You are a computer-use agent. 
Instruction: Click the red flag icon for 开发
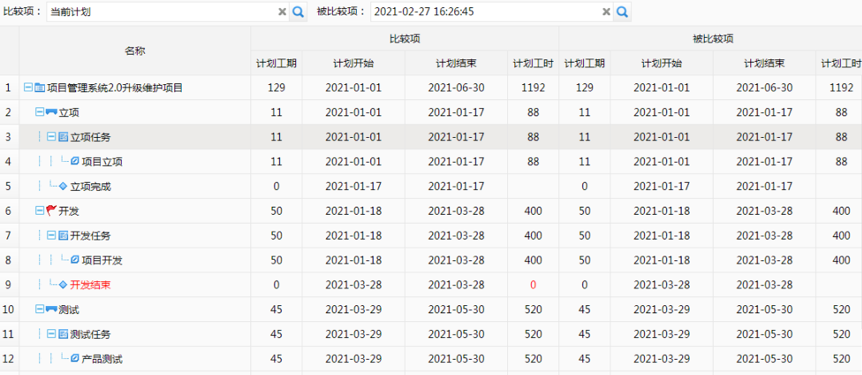pos(52,211)
